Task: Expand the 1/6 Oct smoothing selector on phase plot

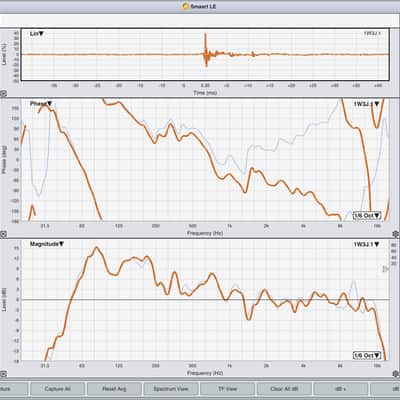Action: (x=367, y=215)
